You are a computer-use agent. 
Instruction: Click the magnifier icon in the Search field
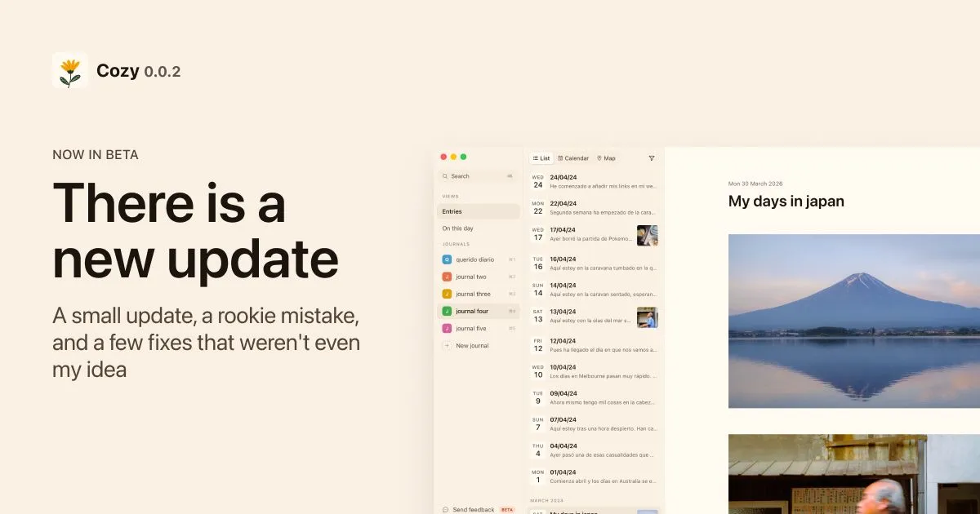[x=445, y=176]
